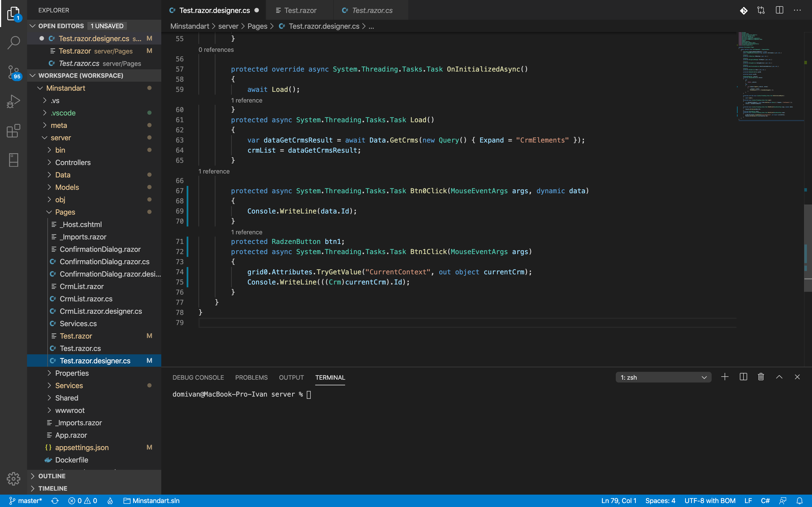The height and width of the screenshot is (507, 812).
Task: Click the Split Editor Right icon
Action: (x=779, y=10)
